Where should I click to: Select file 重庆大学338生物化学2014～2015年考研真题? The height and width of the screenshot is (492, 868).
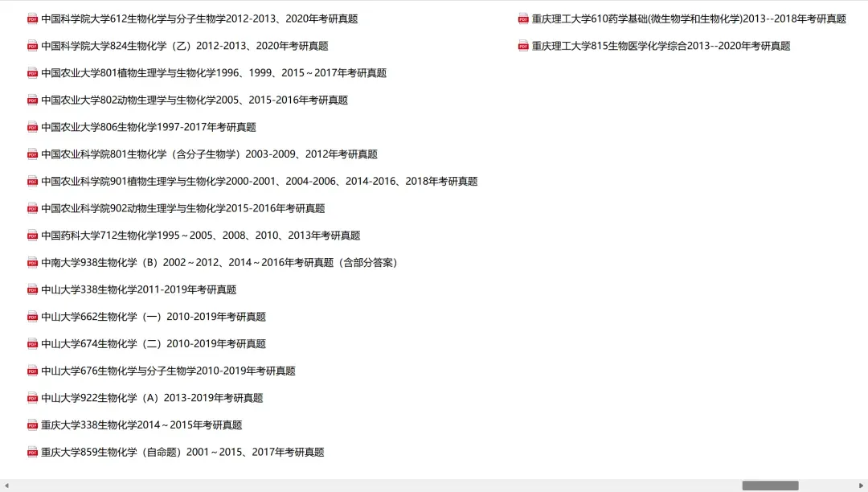click(141, 425)
